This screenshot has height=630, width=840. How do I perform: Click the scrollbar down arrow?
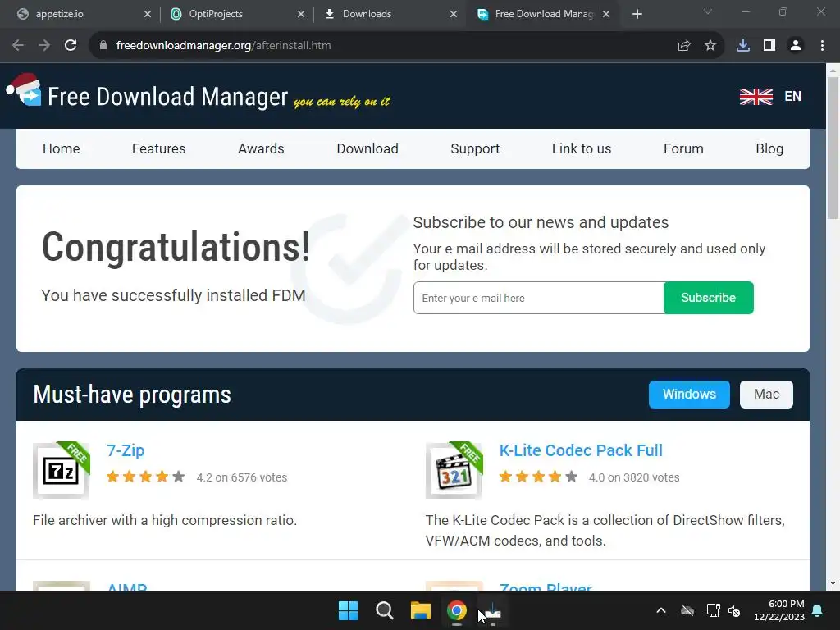833,583
